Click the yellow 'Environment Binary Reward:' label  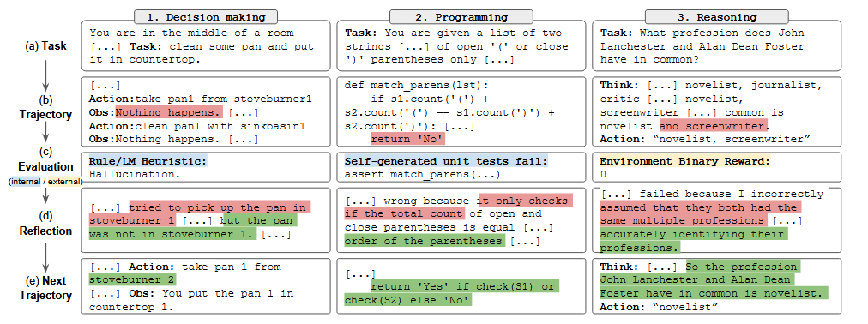click(685, 161)
